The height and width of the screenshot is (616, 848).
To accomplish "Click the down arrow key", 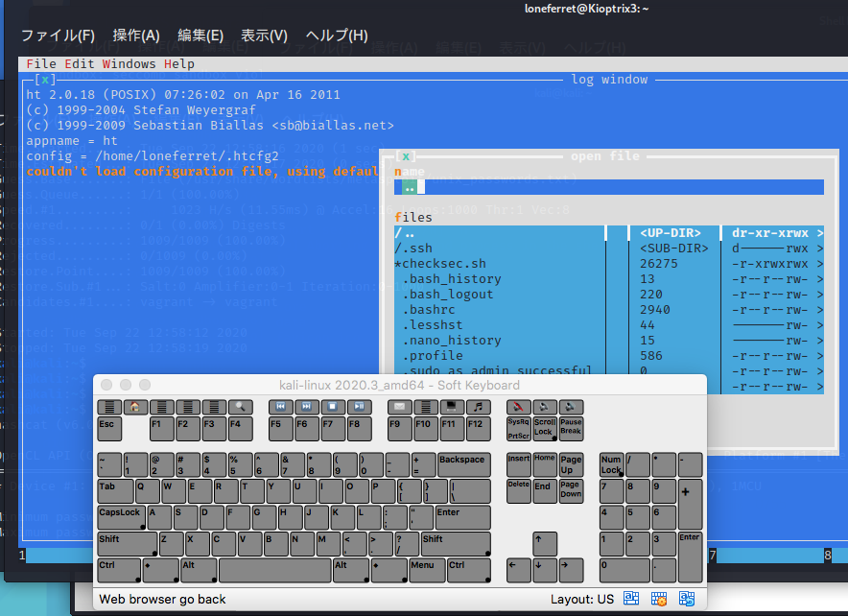I will click(545, 570).
